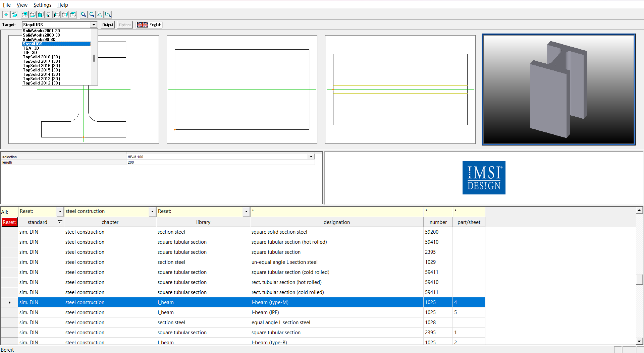This screenshot has width=644, height=353.
Task: Toggle the flat diamond 2D view button
Action: click(6, 14)
